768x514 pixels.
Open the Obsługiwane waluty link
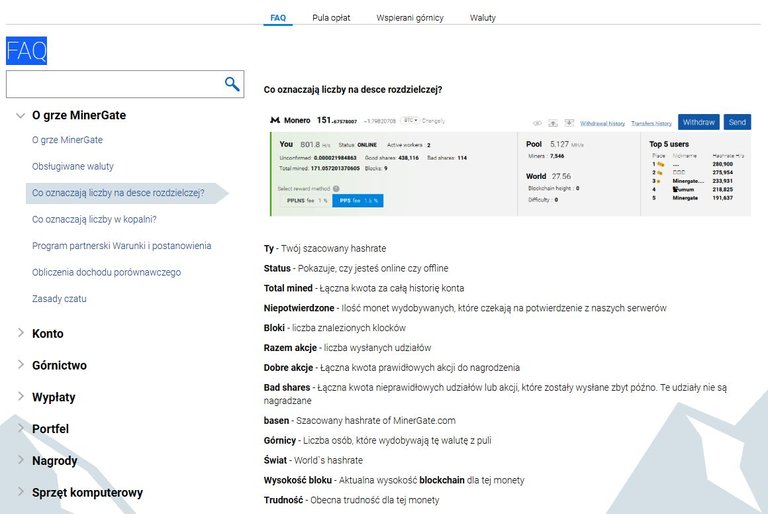point(72,167)
